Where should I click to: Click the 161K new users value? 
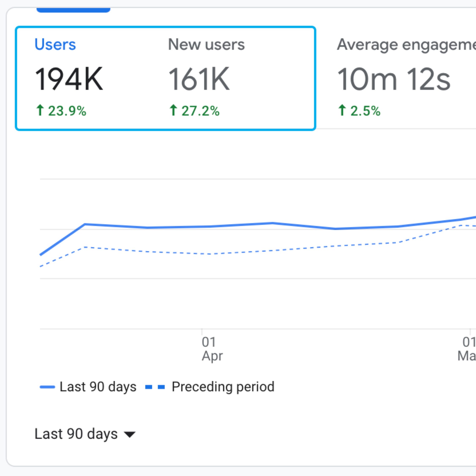(199, 79)
